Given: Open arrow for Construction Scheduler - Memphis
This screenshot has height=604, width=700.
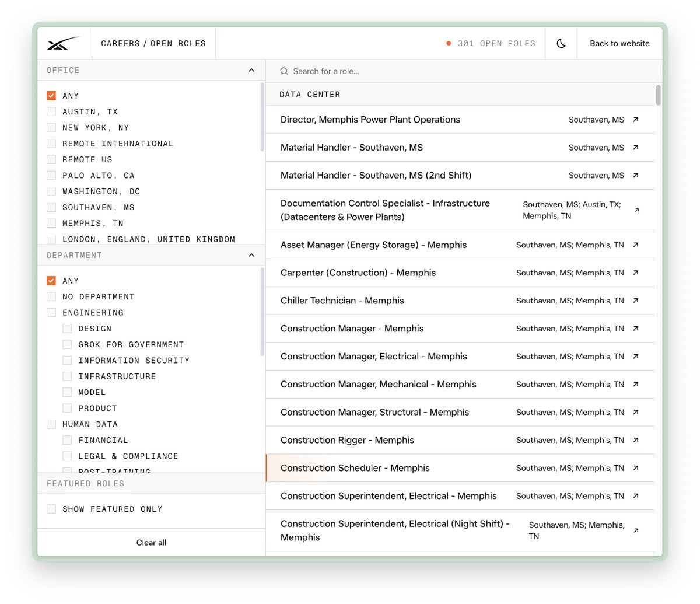Looking at the screenshot, I should 636,468.
